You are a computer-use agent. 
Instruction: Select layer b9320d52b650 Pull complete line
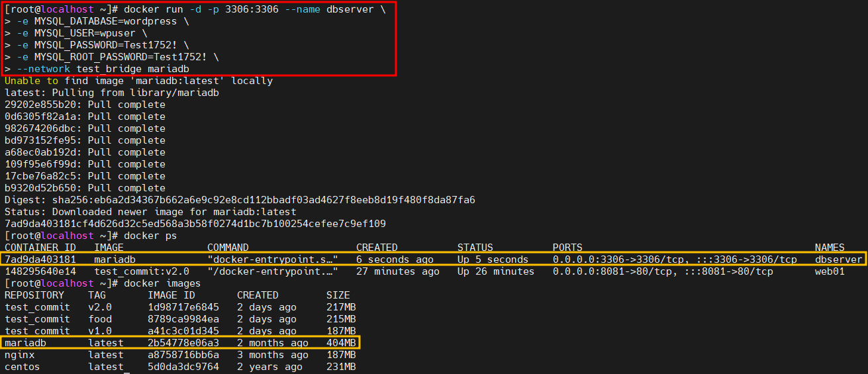85,188
